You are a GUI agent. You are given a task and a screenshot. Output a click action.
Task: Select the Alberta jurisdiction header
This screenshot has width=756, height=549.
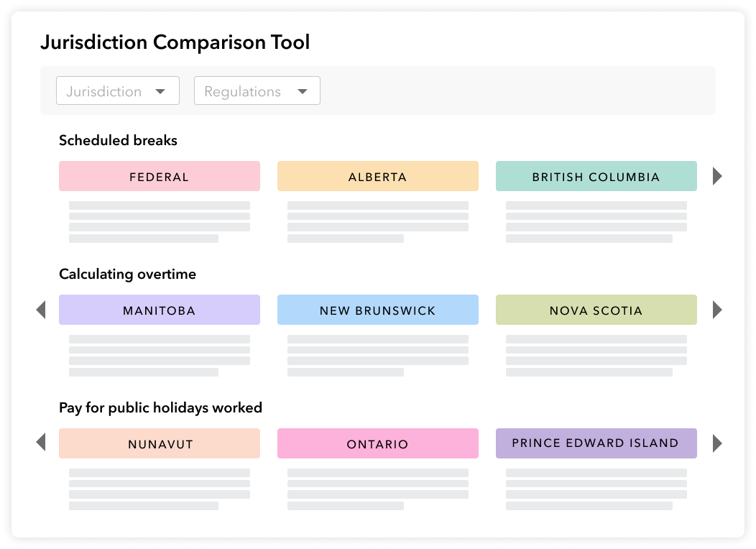[377, 176]
